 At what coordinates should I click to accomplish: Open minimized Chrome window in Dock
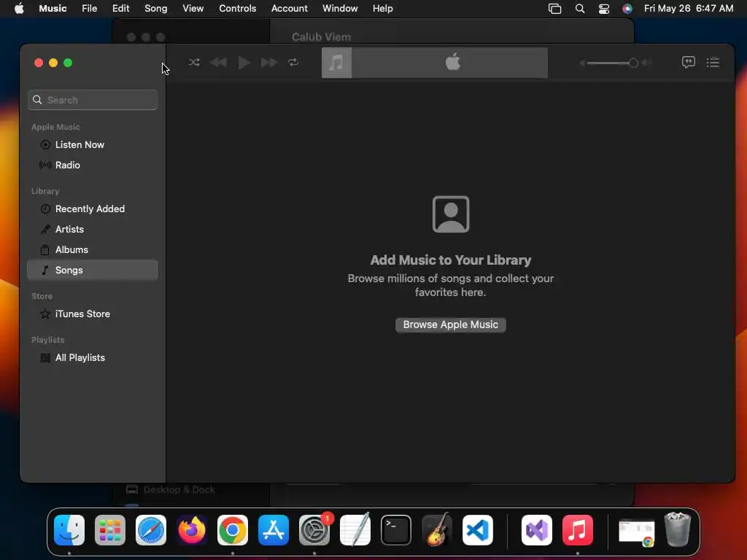[x=636, y=532]
